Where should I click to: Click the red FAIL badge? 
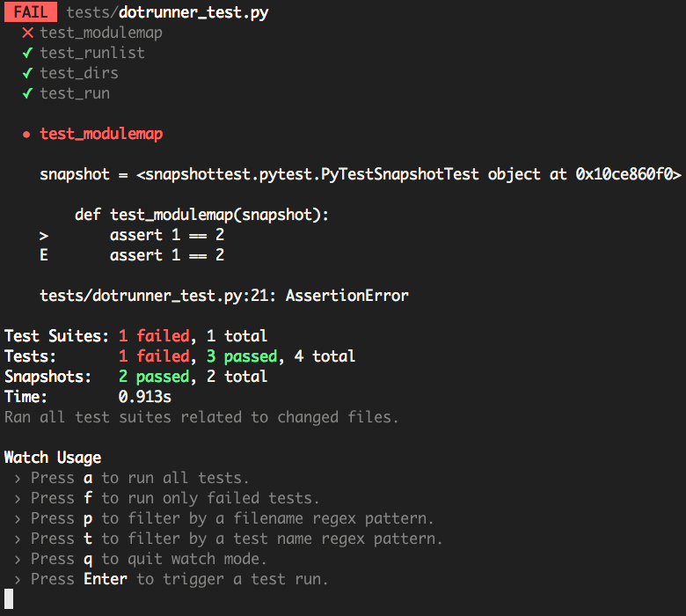point(31,12)
